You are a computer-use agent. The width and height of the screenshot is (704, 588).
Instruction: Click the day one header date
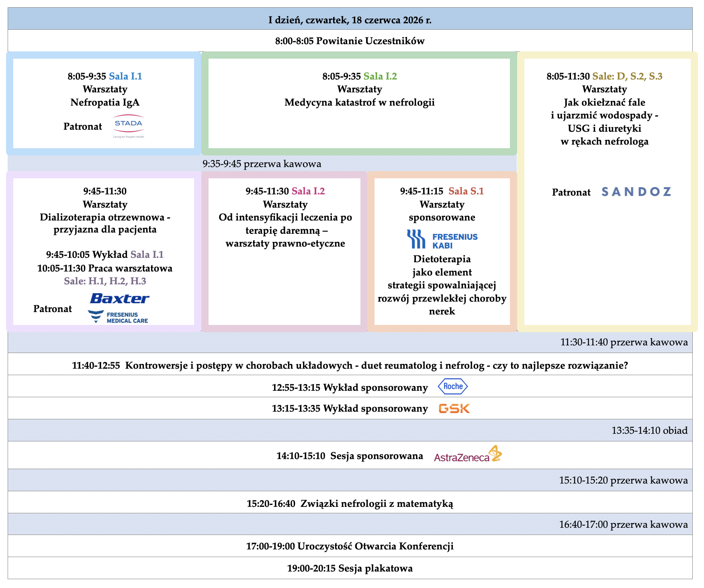pyautogui.click(x=350, y=20)
